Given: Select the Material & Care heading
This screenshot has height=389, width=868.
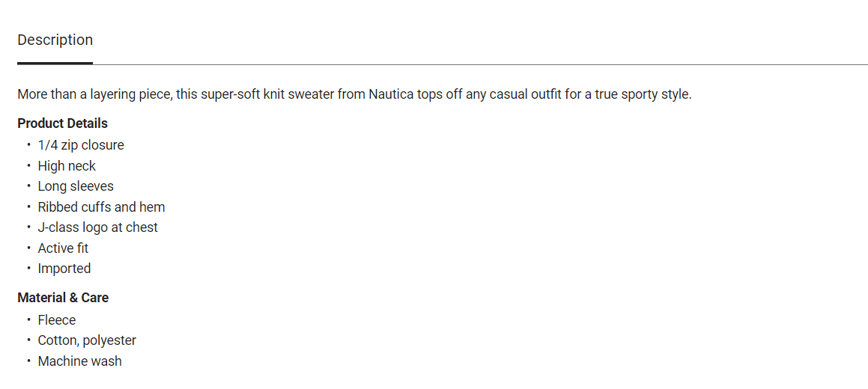Looking at the screenshot, I should [x=63, y=298].
